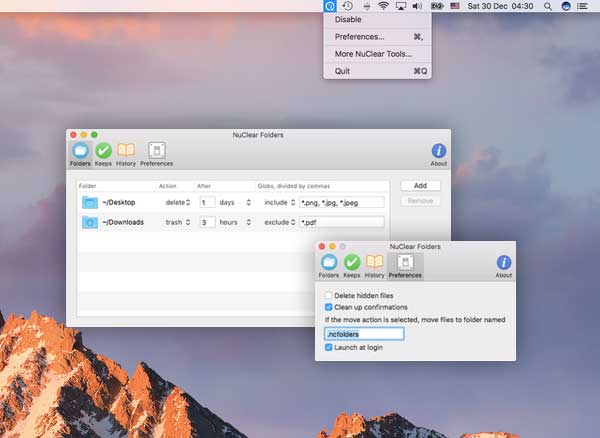Open exclude dropdown for Downloads row
Viewport: 600px width, 438px height.
[x=279, y=222]
